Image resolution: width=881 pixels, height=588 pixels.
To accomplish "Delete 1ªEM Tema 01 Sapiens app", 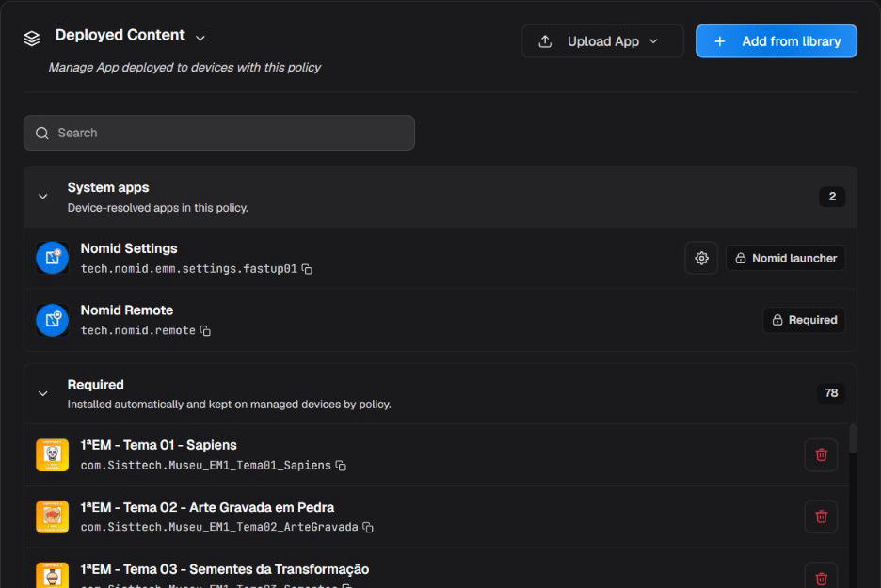I will click(821, 455).
